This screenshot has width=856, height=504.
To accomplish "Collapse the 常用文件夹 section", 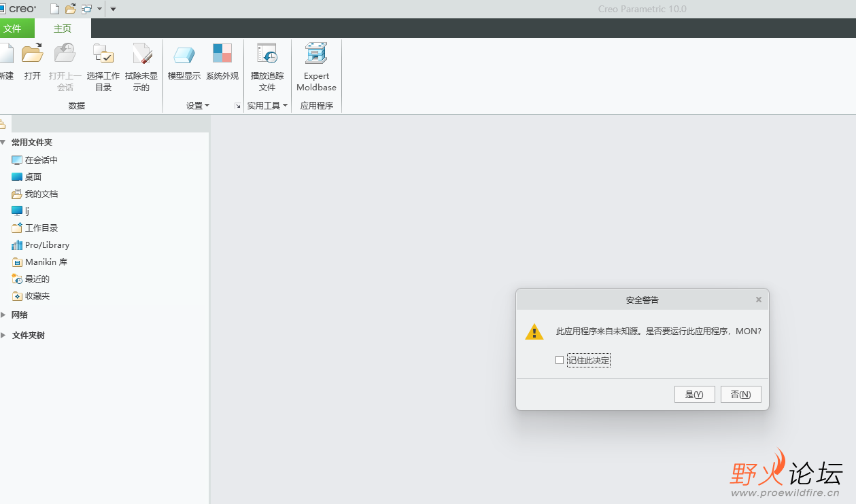I will tap(3, 143).
